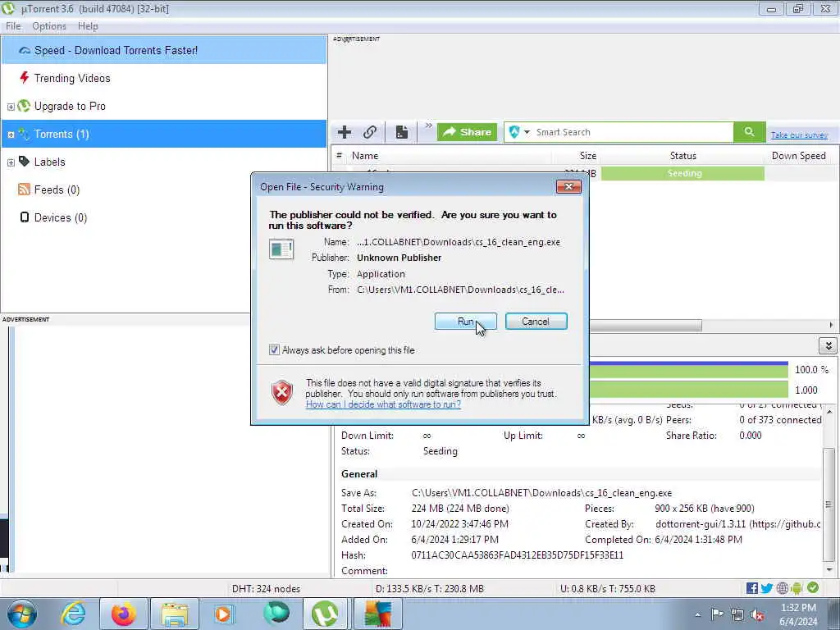Select Speed - Download Torrents Faster item
The width and height of the screenshot is (840, 630).
[164, 50]
